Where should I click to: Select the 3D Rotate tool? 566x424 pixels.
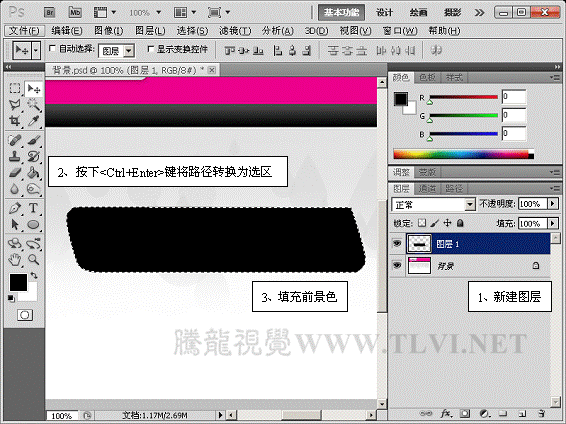coord(15,244)
